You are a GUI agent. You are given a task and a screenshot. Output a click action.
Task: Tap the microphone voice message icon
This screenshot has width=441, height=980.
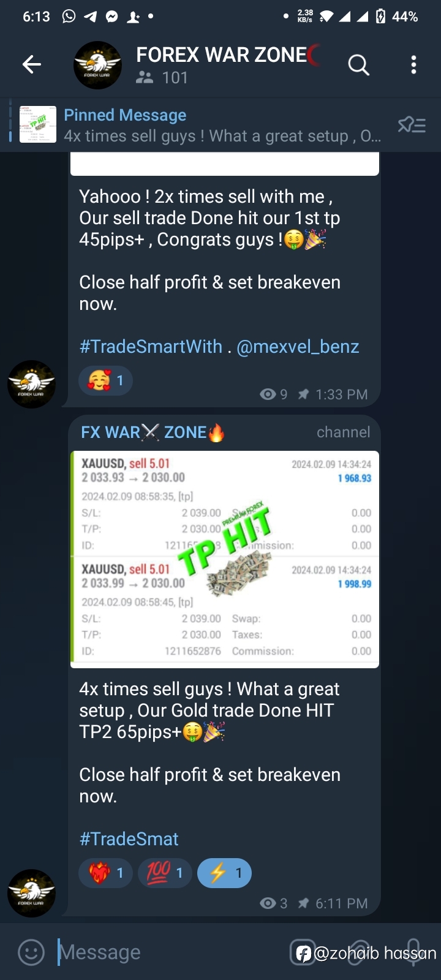(x=413, y=952)
